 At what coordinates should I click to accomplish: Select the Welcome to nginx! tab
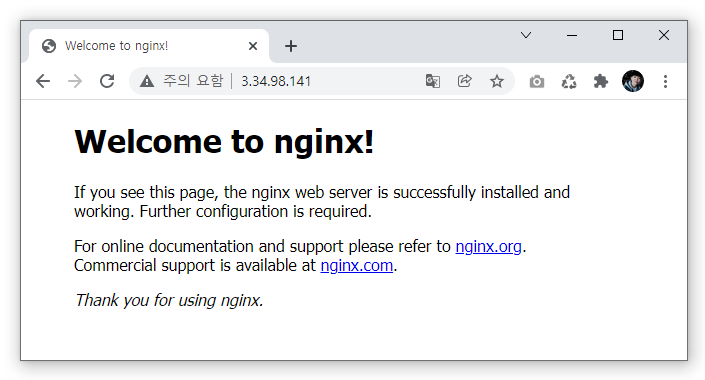(x=149, y=45)
